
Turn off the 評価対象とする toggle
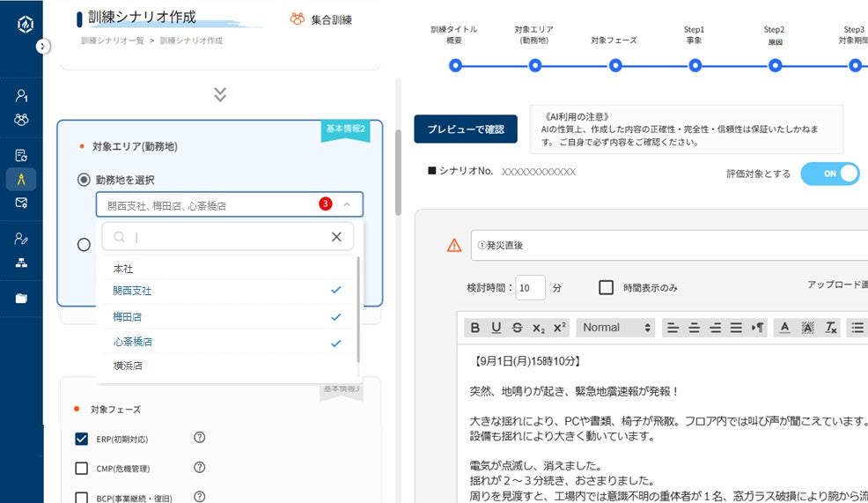pyautogui.click(x=829, y=174)
